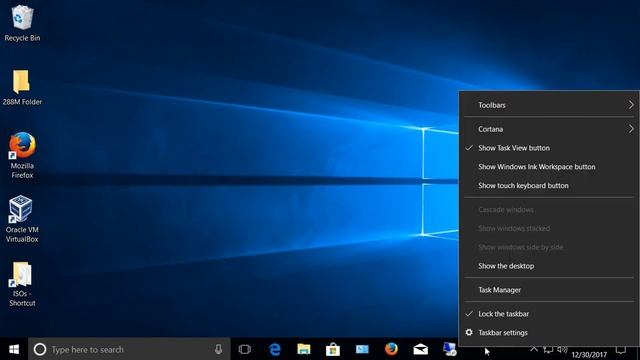Toggle Lock the taskbar option
The width and height of the screenshot is (640, 360).
pos(549,314)
